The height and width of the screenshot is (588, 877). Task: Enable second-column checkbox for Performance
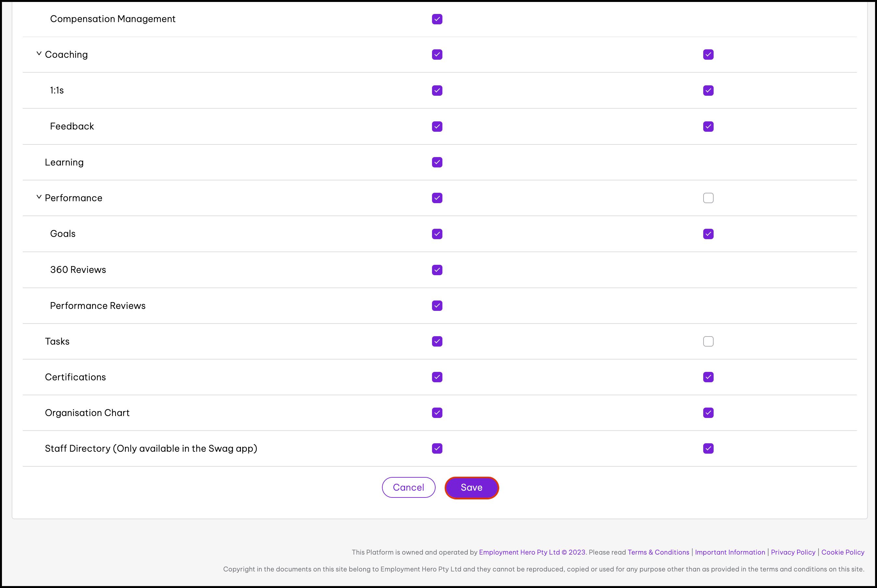coord(708,198)
